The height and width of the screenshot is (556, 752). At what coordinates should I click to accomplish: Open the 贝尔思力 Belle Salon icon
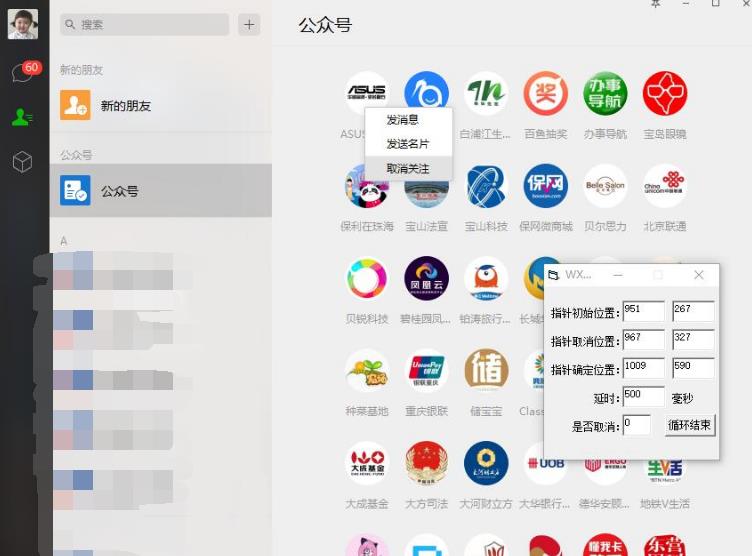pos(605,186)
